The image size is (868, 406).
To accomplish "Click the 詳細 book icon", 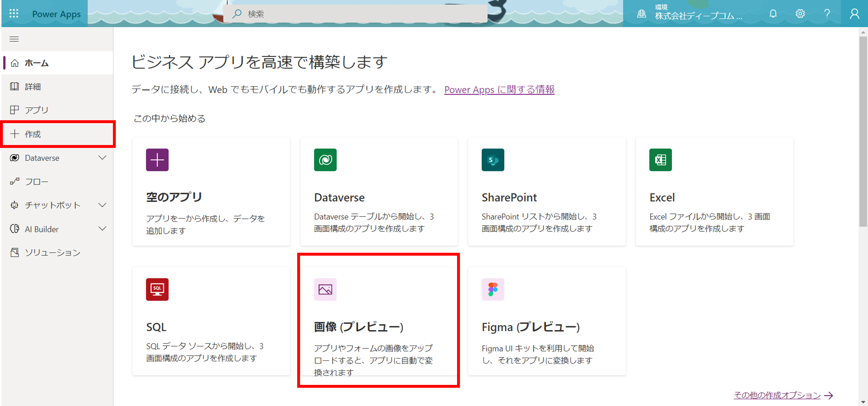I will (x=15, y=86).
